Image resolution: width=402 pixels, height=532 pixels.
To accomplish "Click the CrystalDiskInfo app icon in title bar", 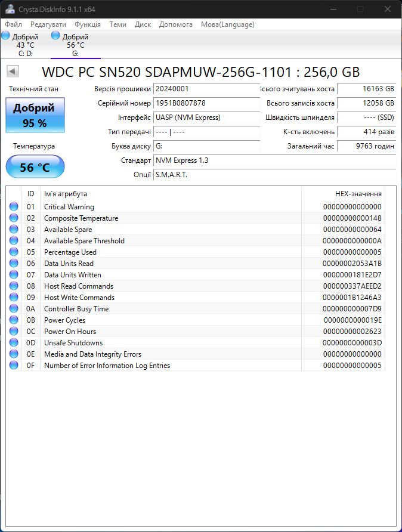I will pos(10,9).
